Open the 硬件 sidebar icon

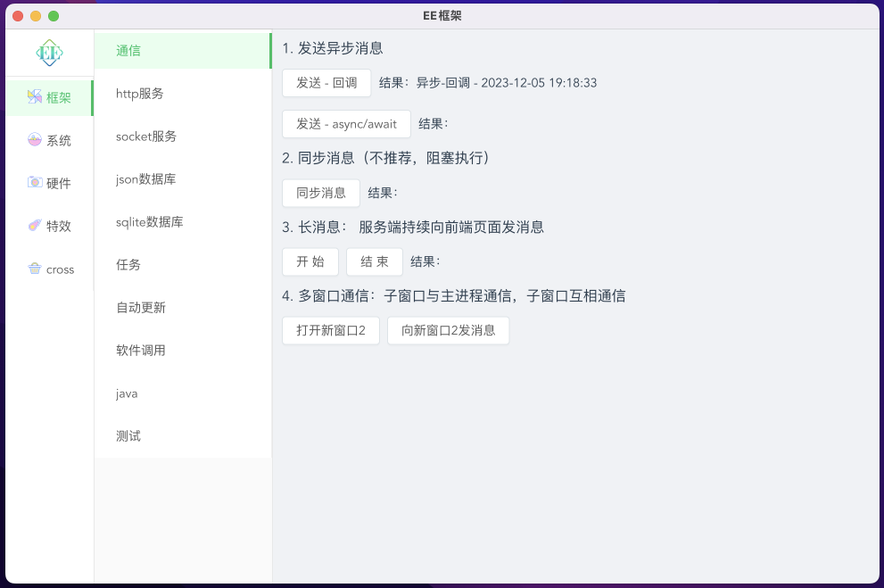click(35, 183)
